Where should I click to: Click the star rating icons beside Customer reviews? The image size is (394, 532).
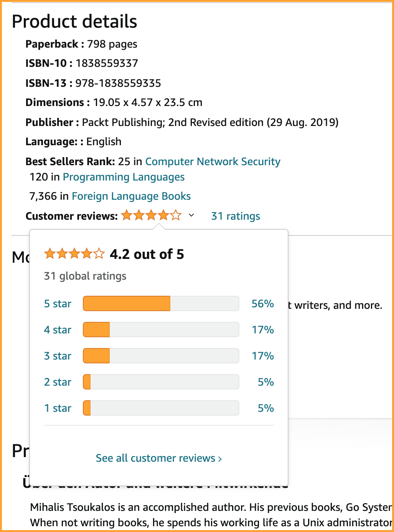tap(151, 215)
